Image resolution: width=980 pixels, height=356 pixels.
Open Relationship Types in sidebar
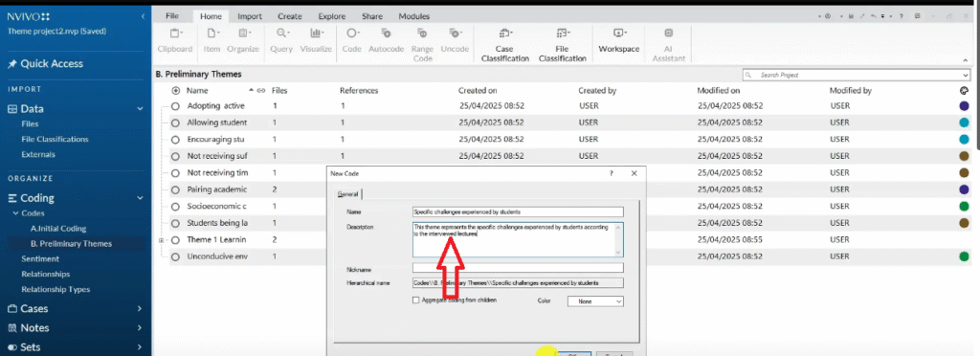56,289
